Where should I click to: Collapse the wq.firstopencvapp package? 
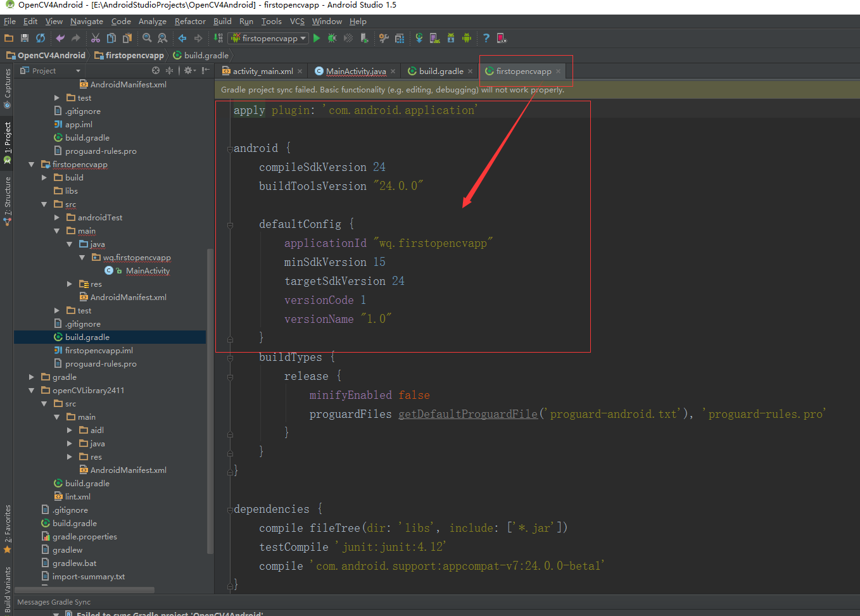click(x=82, y=257)
